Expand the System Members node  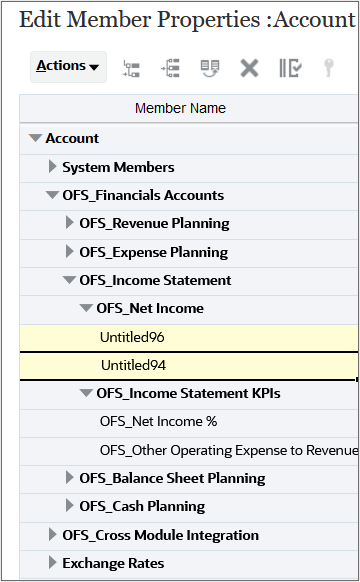pyautogui.click(x=53, y=167)
